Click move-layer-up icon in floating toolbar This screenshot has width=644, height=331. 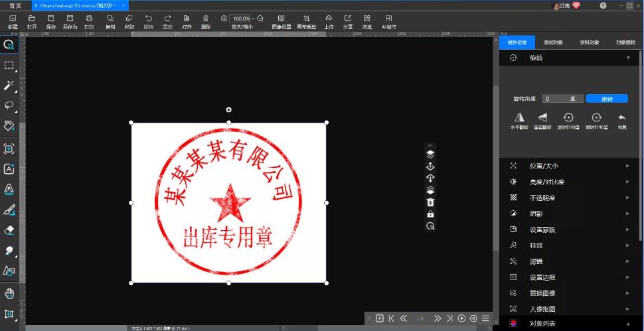(x=430, y=166)
